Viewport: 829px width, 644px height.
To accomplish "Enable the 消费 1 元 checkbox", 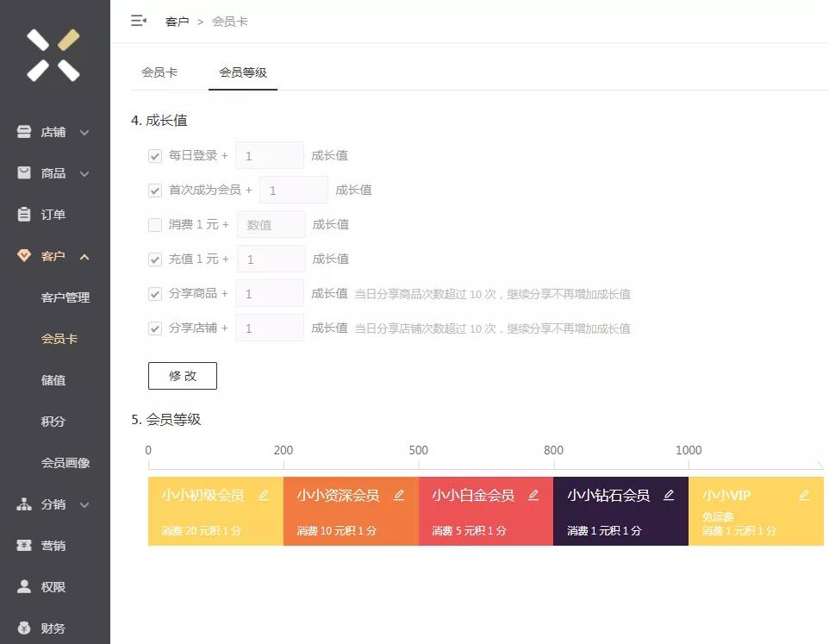I will coord(155,225).
